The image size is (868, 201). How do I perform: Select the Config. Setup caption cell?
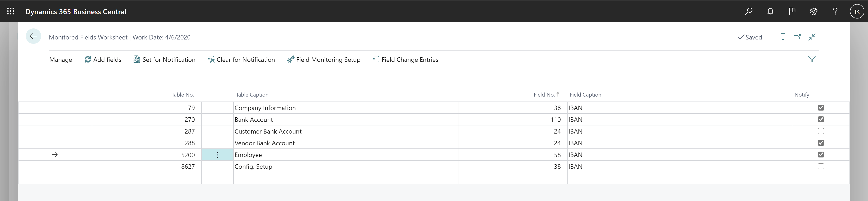pyautogui.click(x=346, y=166)
